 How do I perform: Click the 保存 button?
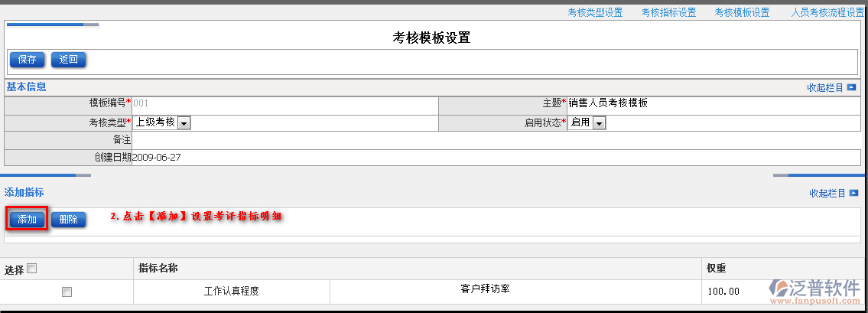27,60
